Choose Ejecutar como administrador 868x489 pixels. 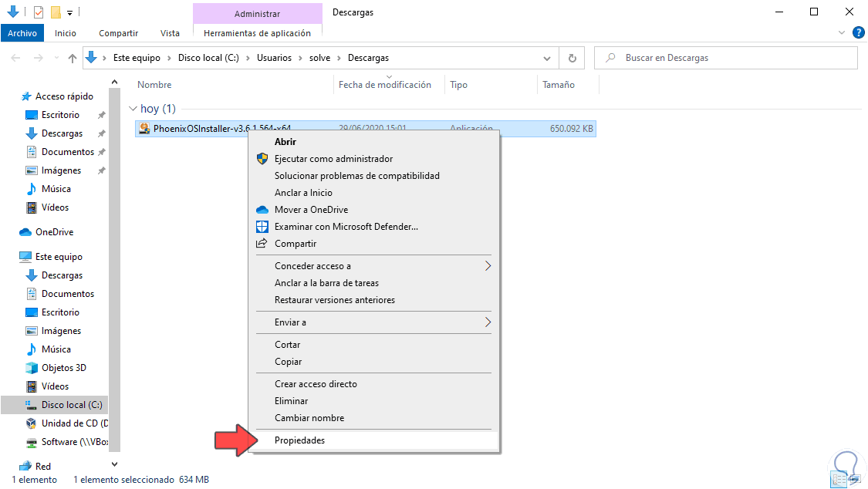[333, 159]
